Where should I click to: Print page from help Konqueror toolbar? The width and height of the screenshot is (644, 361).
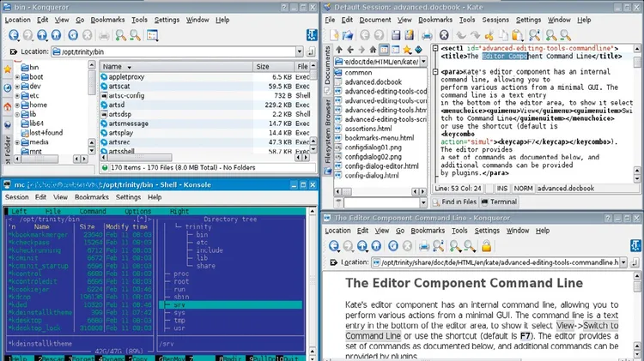coord(424,246)
